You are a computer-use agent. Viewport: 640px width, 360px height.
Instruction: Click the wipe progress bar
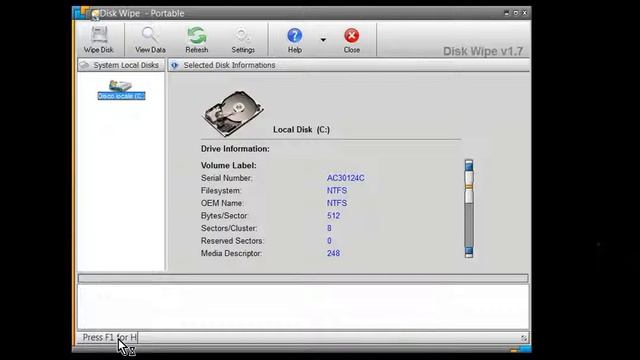[x=303, y=278]
